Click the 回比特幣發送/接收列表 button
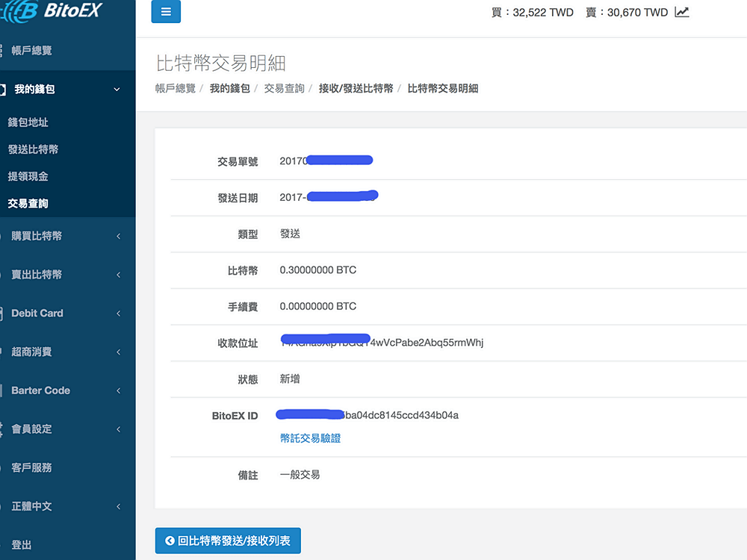The image size is (747, 560). tap(228, 541)
